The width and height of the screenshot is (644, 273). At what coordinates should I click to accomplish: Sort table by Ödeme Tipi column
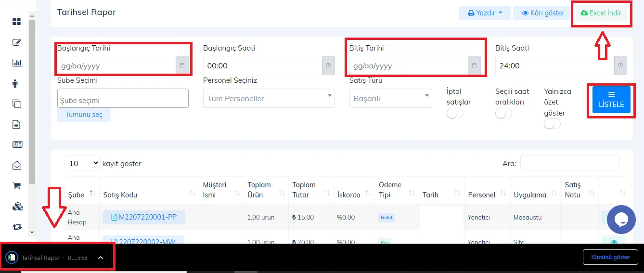[397, 190]
